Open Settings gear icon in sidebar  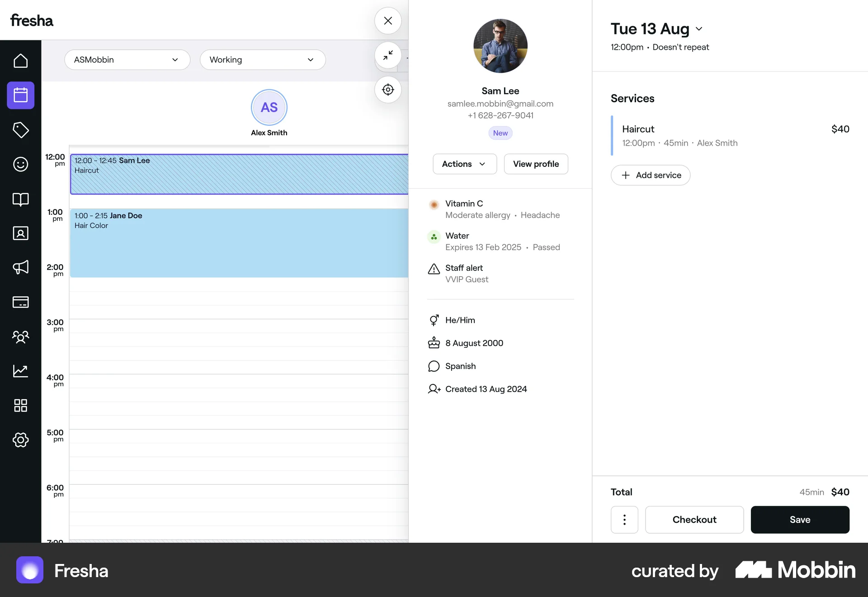pos(20,440)
